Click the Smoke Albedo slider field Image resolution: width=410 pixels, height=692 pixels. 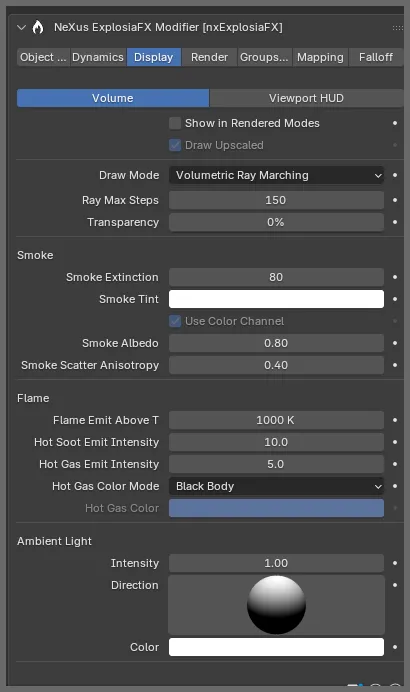point(276,343)
